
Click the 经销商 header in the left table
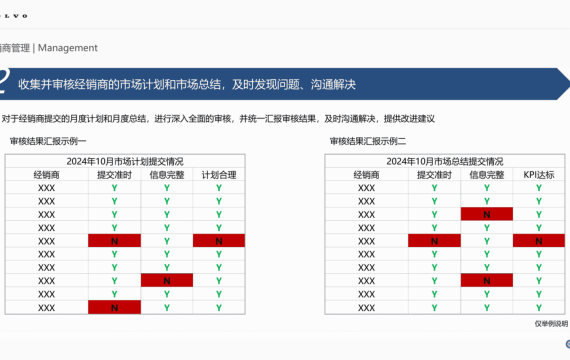(x=47, y=175)
